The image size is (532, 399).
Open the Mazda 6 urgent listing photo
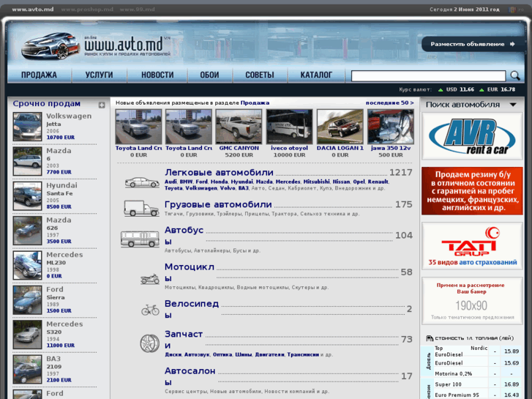pyautogui.click(x=28, y=161)
